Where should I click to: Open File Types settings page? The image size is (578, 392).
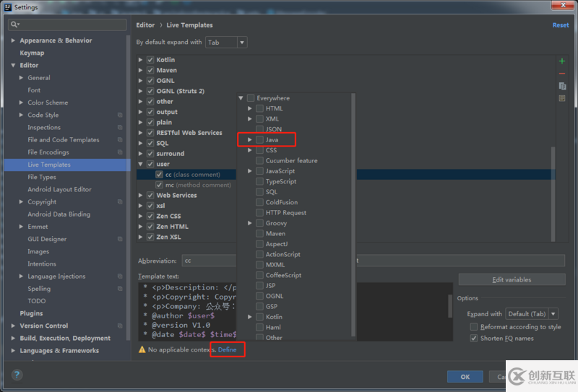pos(42,177)
